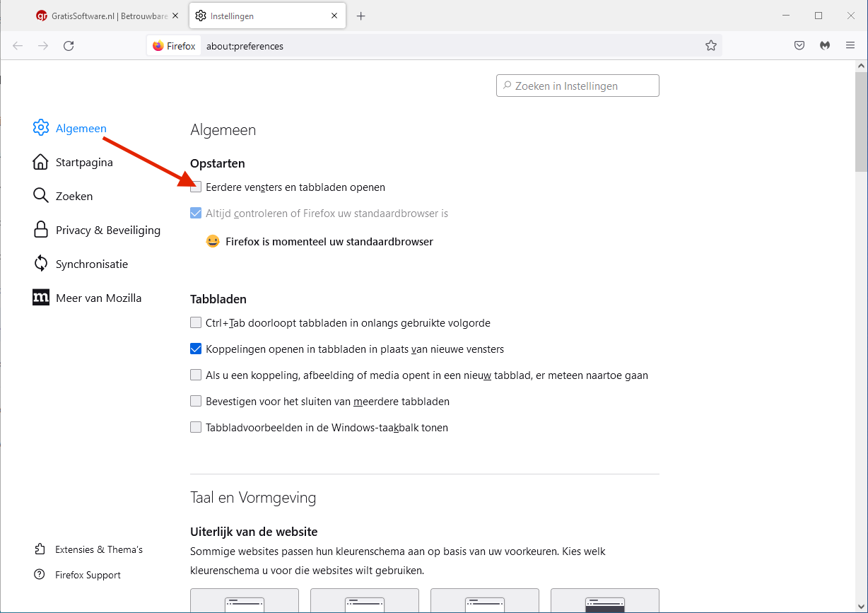Image resolution: width=868 pixels, height=613 pixels.
Task: Enable Bevestigen voor het sluiten van meerdere tabbladen
Action: [196, 402]
